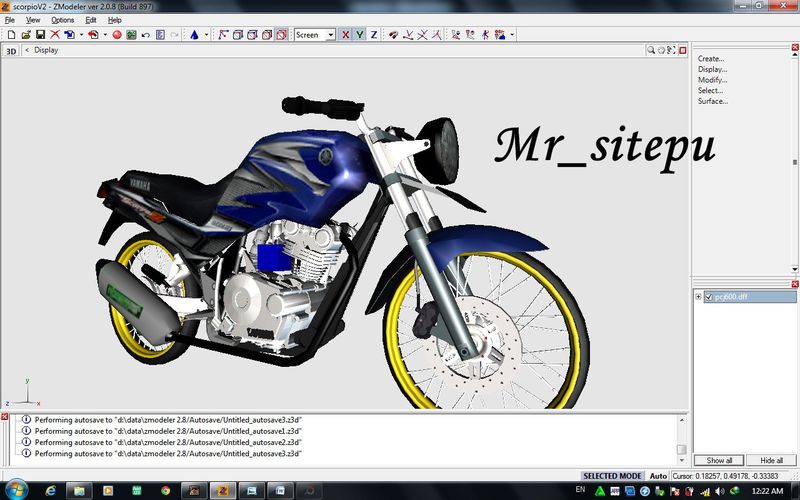Viewport: 800px width, 500px height.
Task: Open the Select... command group
Action: (710, 90)
